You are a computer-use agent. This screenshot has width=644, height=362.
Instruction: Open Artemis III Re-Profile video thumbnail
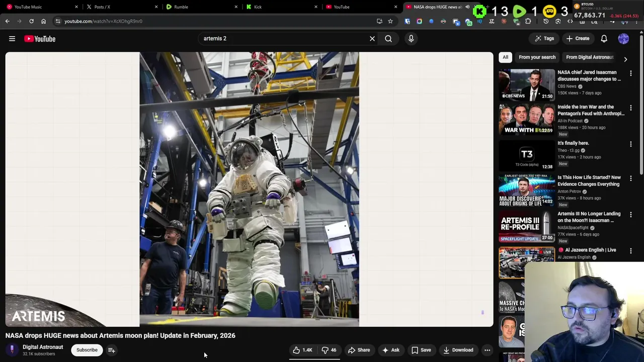pos(527,226)
